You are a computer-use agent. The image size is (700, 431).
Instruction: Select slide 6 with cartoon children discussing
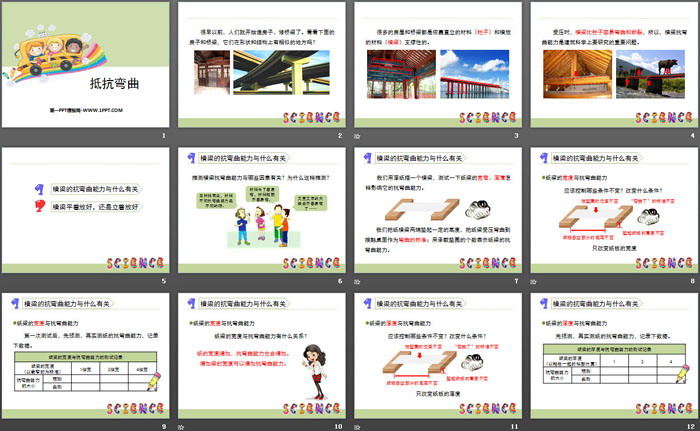tap(262, 210)
